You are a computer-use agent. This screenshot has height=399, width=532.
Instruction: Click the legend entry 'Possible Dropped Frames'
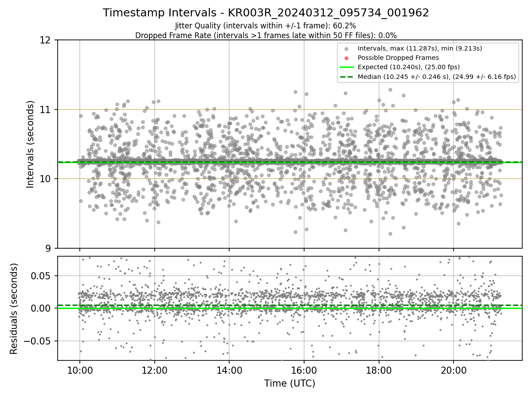pyautogui.click(x=398, y=58)
